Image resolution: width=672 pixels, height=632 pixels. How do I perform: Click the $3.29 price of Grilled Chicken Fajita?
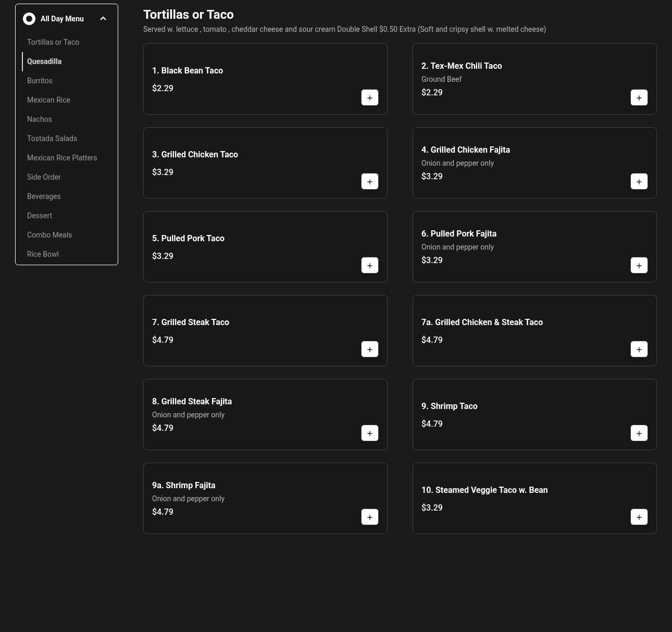pyautogui.click(x=432, y=177)
